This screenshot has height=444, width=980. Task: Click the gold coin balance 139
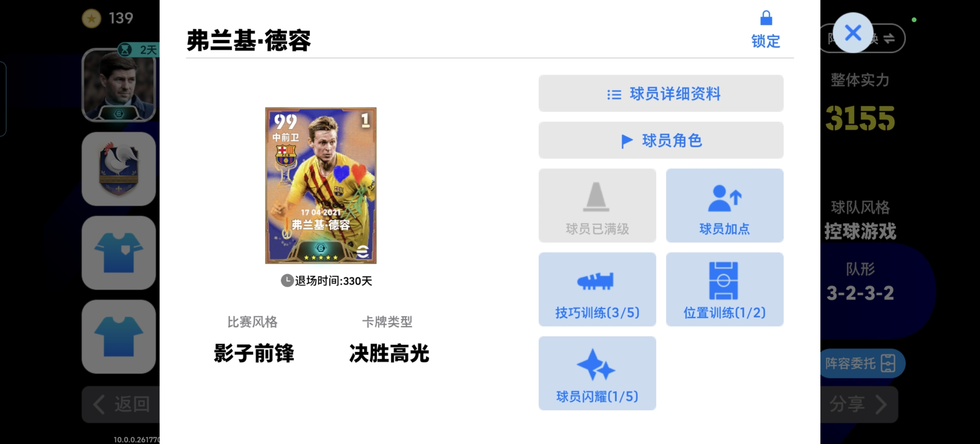pos(108,18)
